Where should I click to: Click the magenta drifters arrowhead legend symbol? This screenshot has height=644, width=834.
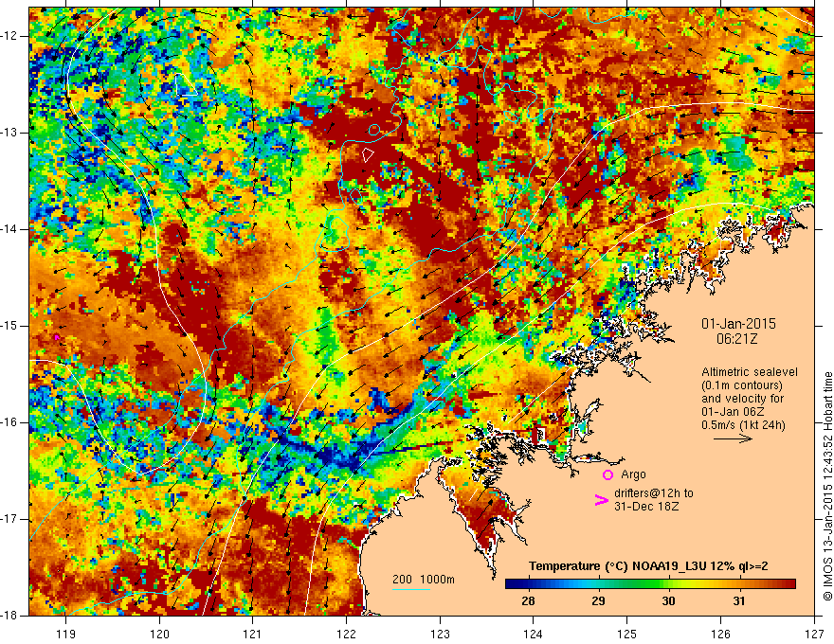601,500
